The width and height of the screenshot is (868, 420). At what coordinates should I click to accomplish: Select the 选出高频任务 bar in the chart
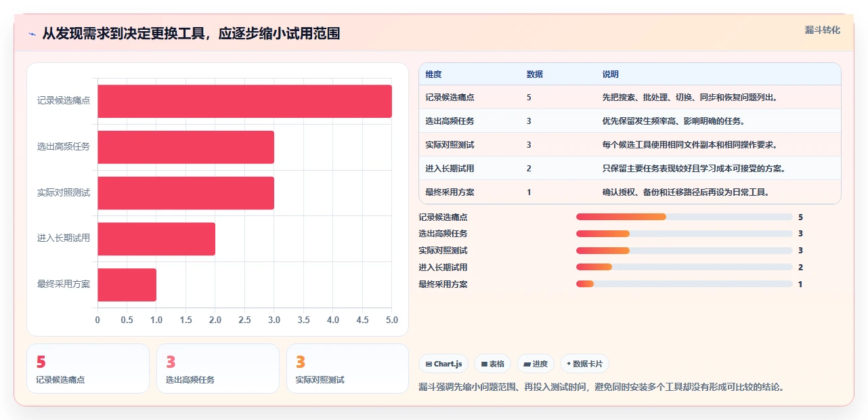click(186, 147)
